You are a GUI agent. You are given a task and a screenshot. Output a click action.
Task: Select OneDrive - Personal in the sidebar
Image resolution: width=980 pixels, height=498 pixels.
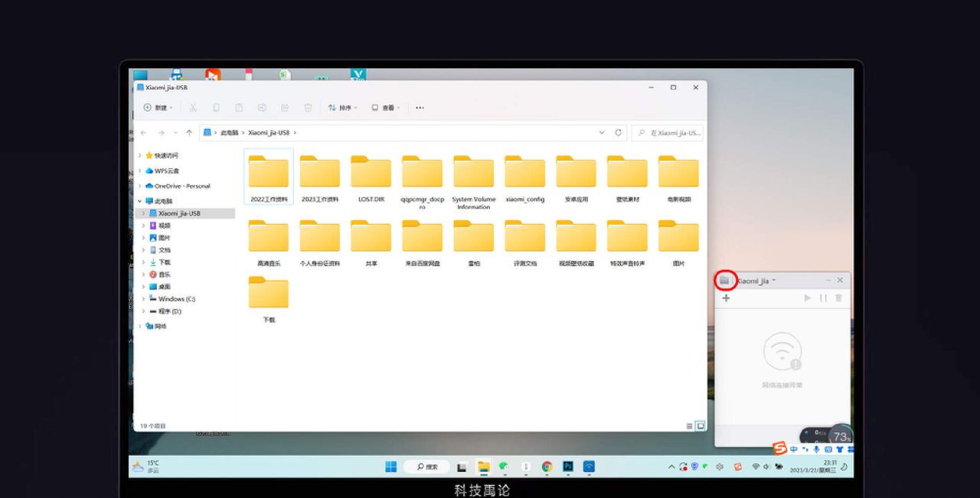pyautogui.click(x=181, y=186)
